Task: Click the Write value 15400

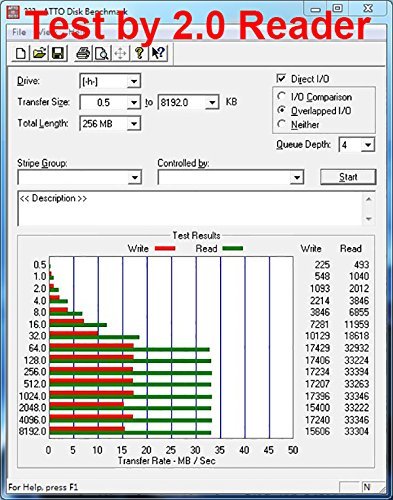Action: 318,408
